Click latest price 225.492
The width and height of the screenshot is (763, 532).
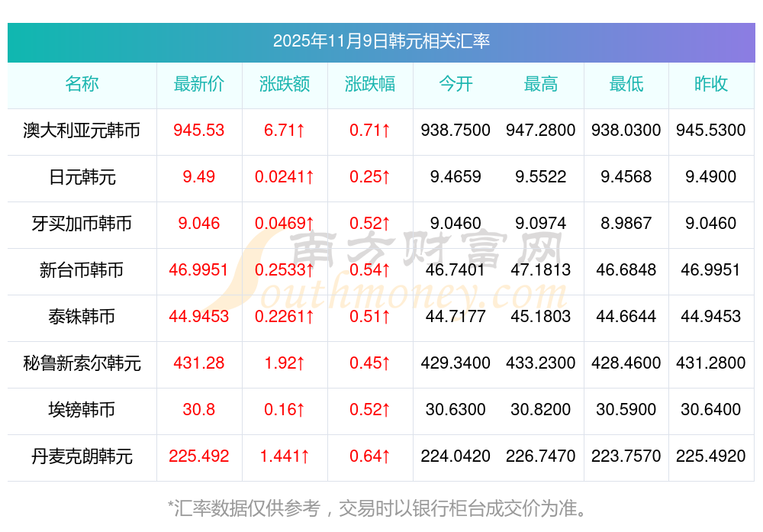(x=199, y=456)
